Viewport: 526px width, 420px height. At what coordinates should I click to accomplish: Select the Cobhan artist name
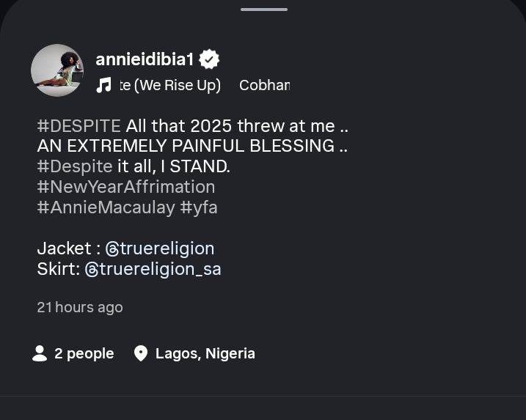[x=264, y=85]
